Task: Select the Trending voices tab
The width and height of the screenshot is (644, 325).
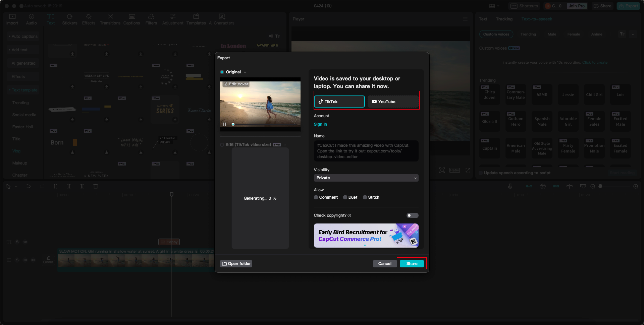Action: click(x=528, y=34)
